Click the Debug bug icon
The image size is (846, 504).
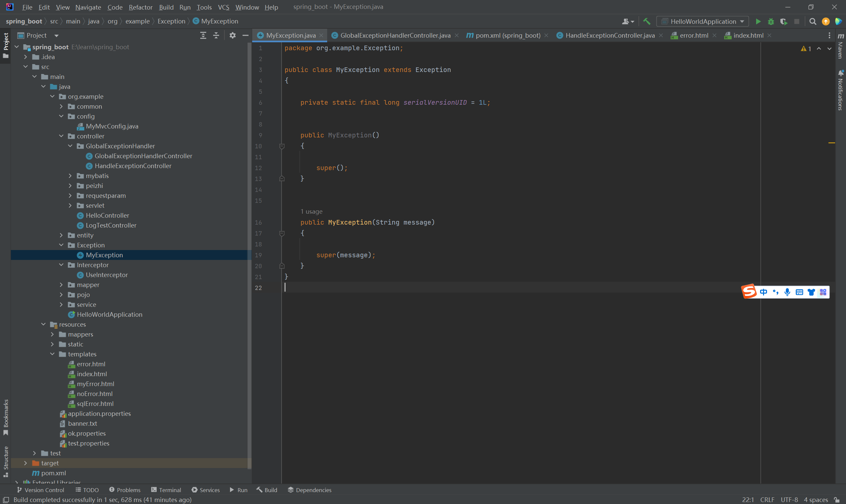pos(771,21)
